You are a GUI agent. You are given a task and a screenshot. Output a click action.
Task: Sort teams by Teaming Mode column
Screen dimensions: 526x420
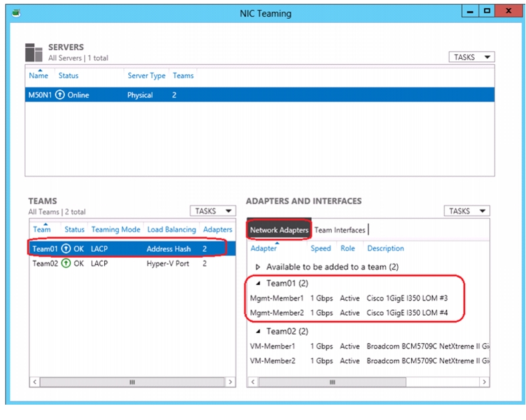(x=115, y=230)
